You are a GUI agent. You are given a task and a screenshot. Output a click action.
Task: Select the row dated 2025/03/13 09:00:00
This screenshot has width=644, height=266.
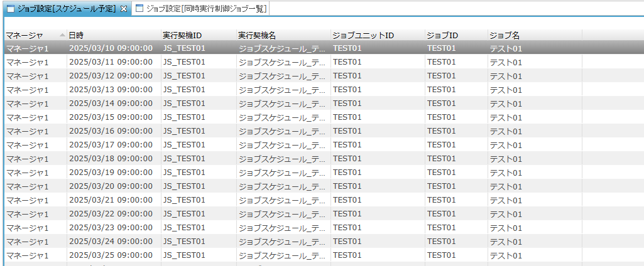[111, 90]
